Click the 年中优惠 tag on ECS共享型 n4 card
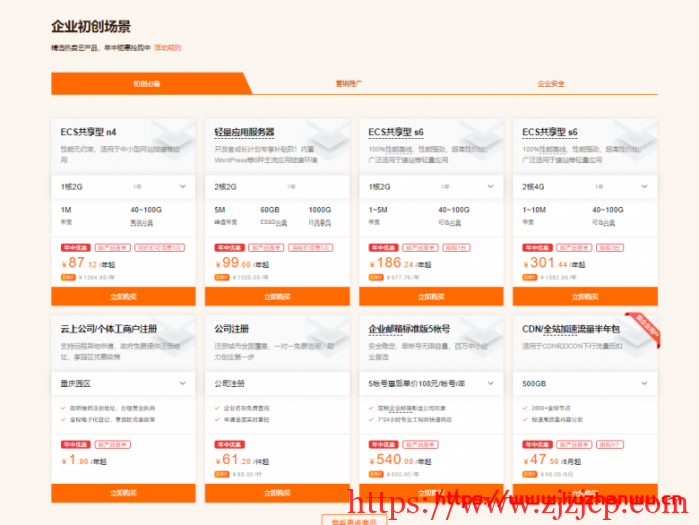The width and height of the screenshot is (699, 525). pos(76,248)
